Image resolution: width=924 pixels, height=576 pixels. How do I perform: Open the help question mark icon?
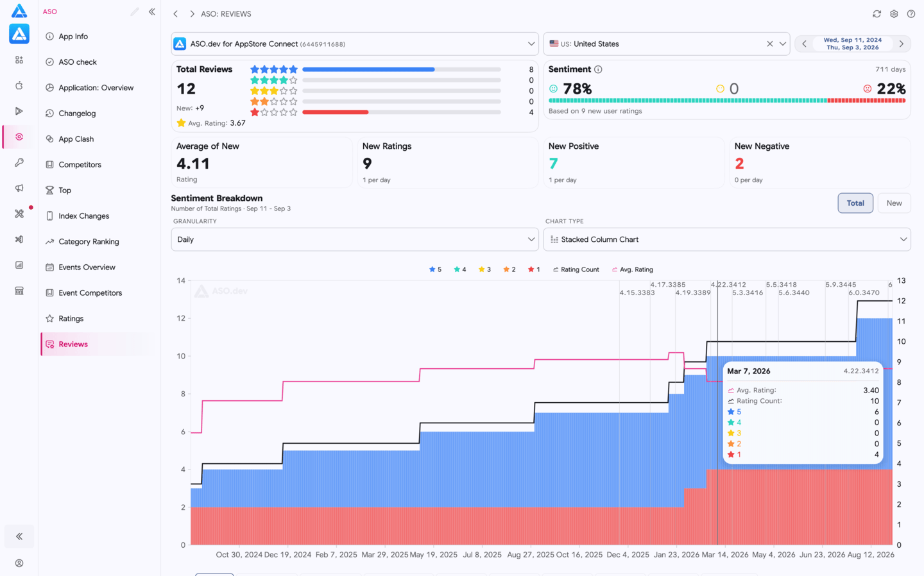click(x=911, y=13)
